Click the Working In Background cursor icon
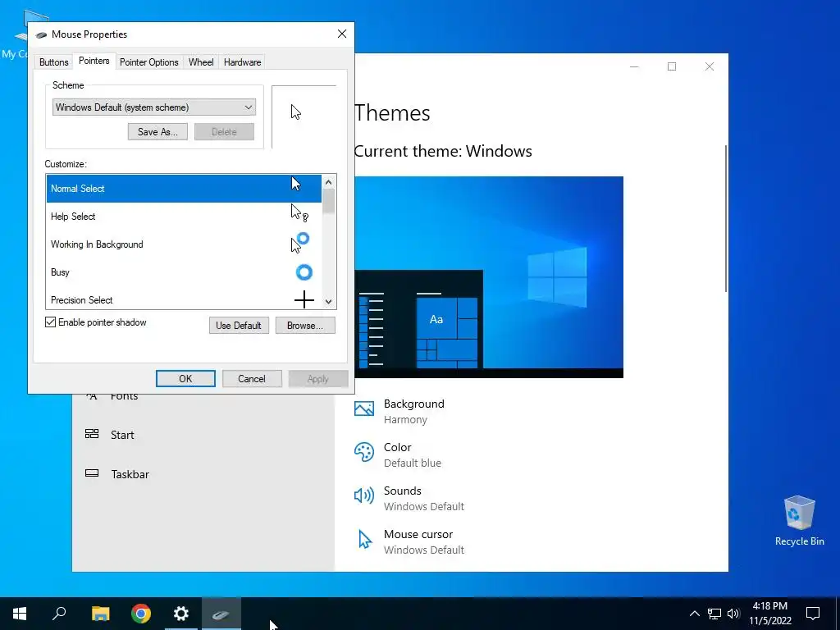The image size is (840, 630). pyautogui.click(x=300, y=243)
